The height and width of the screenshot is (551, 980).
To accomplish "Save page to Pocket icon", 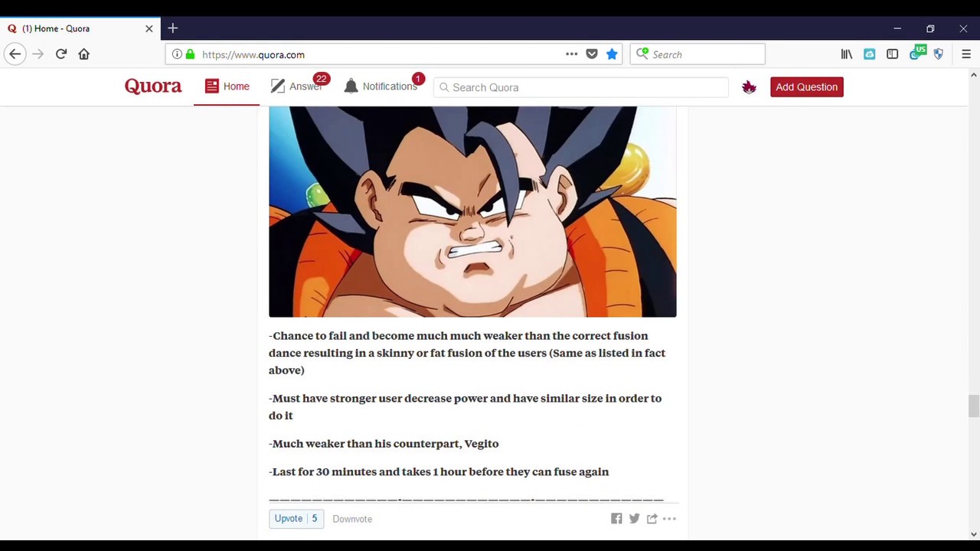I will point(592,54).
